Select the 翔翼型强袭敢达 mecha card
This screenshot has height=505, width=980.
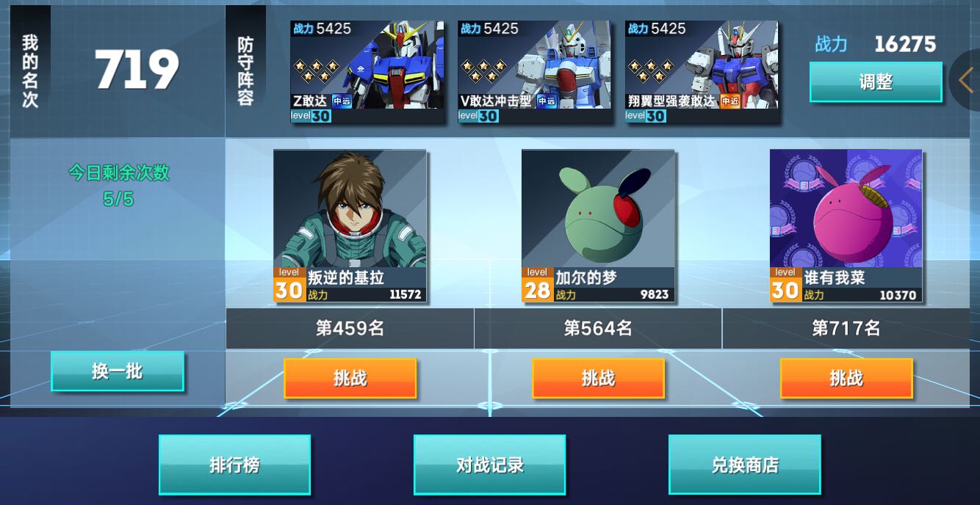coord(702,71)
